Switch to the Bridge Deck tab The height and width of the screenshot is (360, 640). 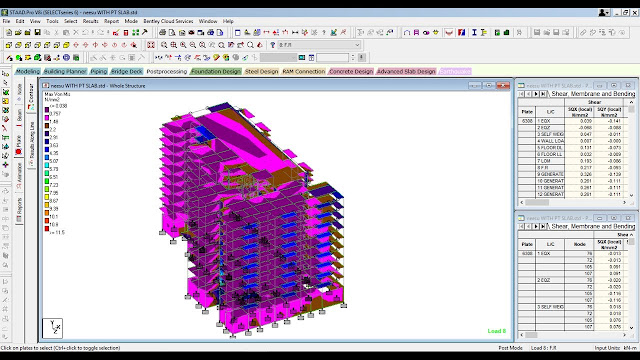127,71
